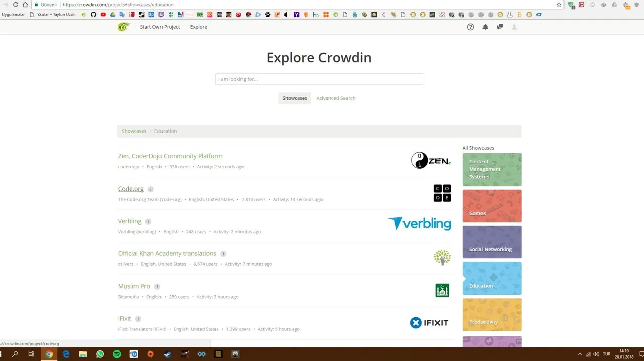Open File Explorer from the taskbar
The height and width of the screenshot is (361, 644).
83,354
